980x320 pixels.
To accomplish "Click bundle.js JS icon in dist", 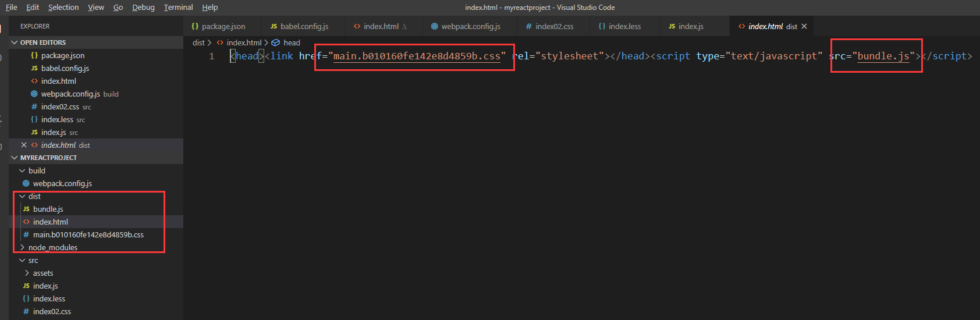I will click(26, 209).
